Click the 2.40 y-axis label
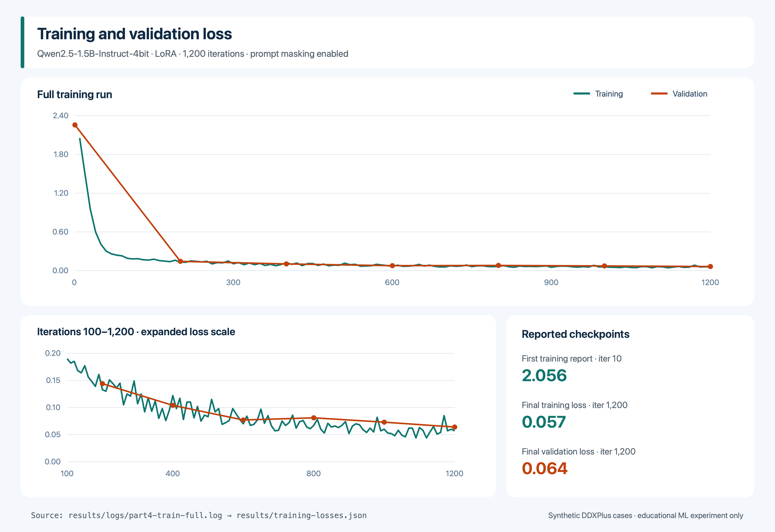 click(60, 116)
